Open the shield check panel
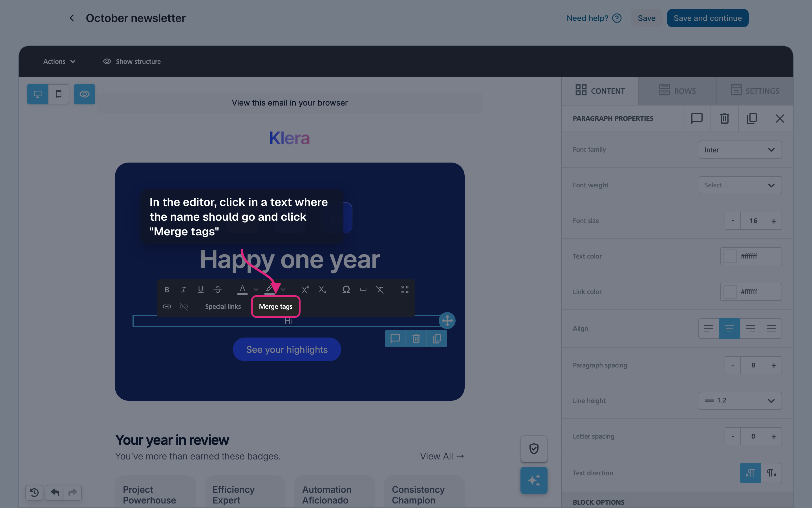Image resolution: width=812 pixels, height=508 pixels. coord(534,448)
